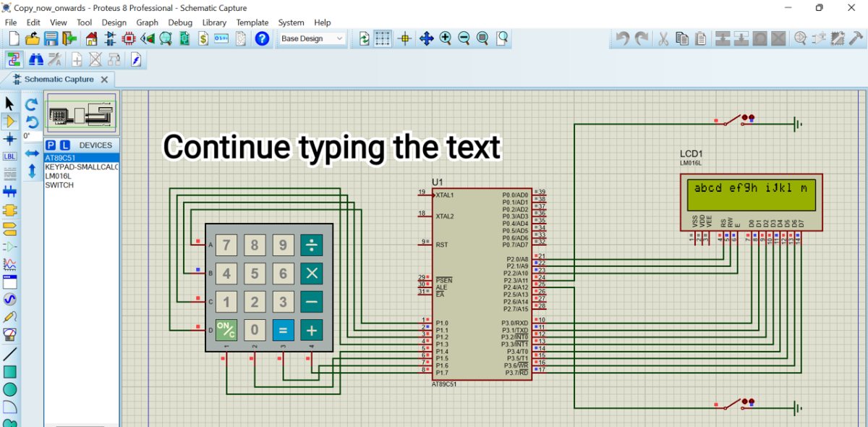Close the project with the door icon
This screenshot has height=427, width=868.
click(x=69, y=38)
